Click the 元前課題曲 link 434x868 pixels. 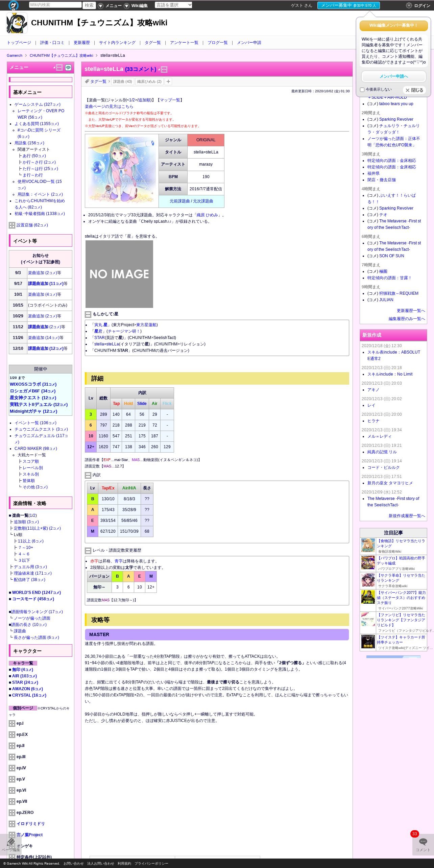click(x=179, y=201)
